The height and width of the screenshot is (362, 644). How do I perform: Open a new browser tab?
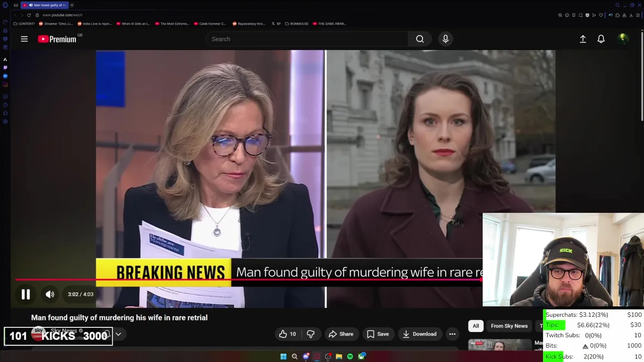click(x=72, y=5)
